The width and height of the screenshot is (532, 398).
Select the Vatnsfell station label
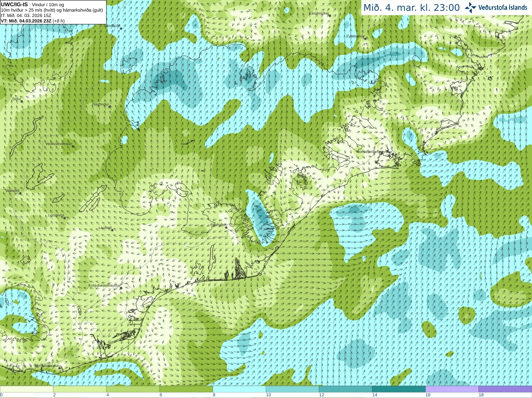(12, 191)
